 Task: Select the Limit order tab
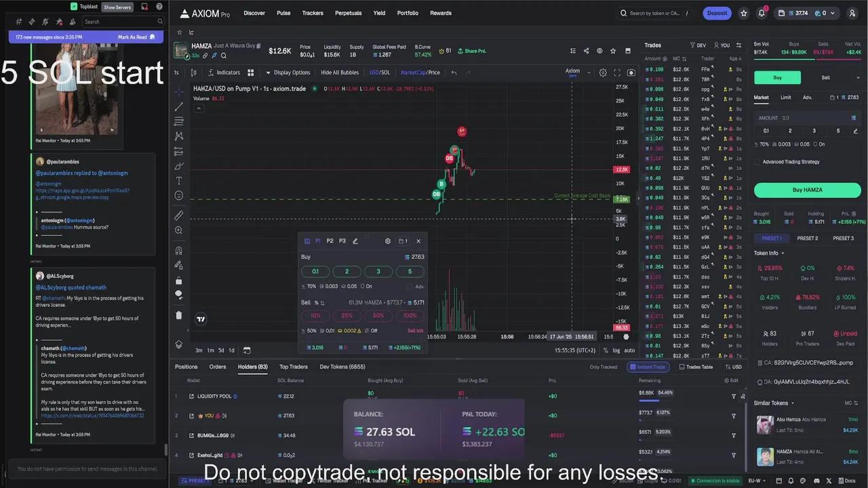785,98
